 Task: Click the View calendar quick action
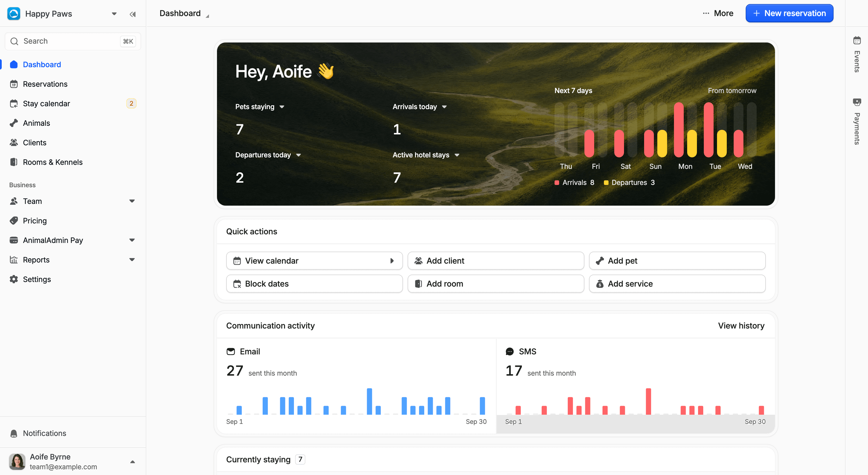pyautogui.click(x=314, y=260)
